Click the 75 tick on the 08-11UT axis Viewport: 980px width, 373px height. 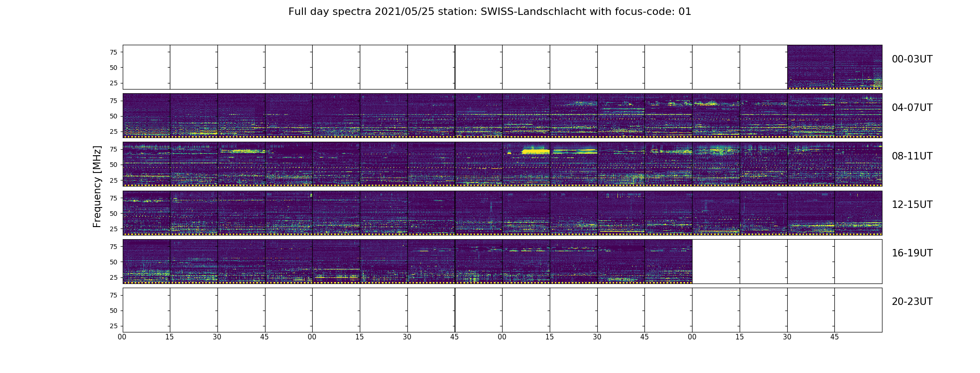click(x=113, y=149)
